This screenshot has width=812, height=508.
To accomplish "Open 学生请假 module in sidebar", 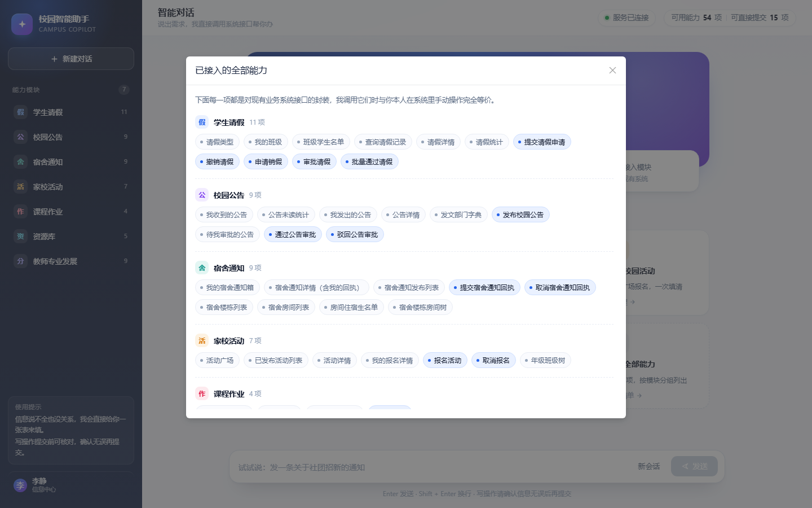I will pos(71,112).
